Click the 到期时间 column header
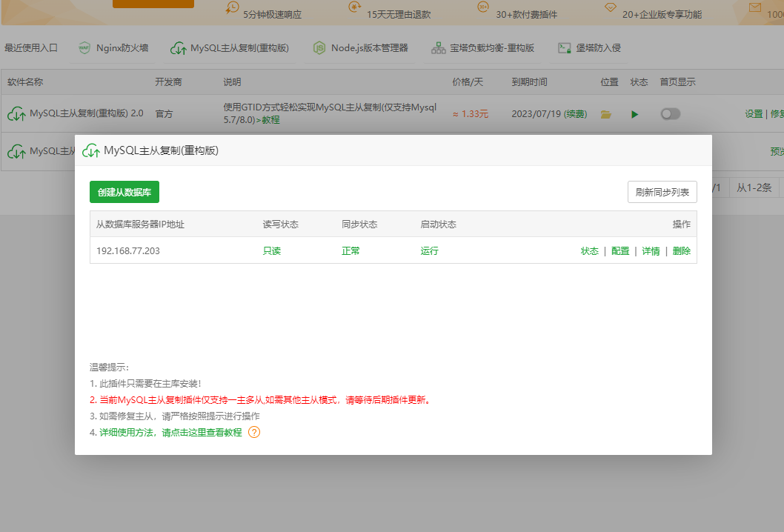Image resolution: width=784 pixels, height=532 pixels. click(x=530, y=82)
